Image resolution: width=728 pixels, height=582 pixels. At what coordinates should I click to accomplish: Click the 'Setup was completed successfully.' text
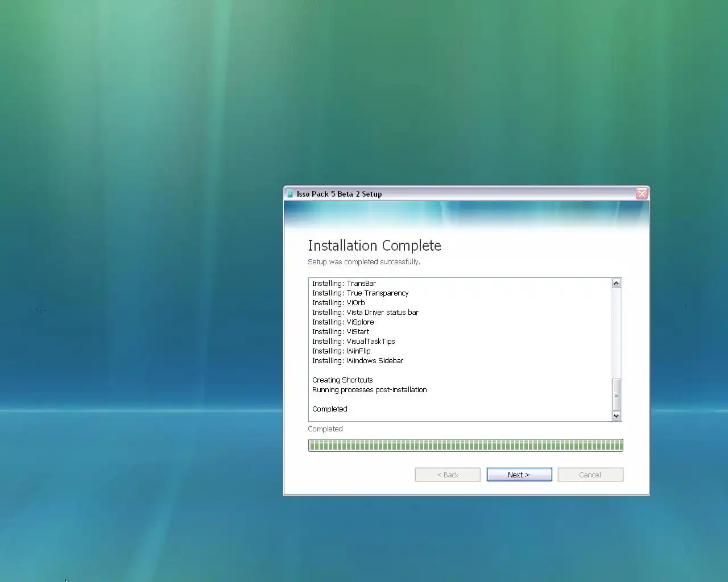(x=364, y=261)
